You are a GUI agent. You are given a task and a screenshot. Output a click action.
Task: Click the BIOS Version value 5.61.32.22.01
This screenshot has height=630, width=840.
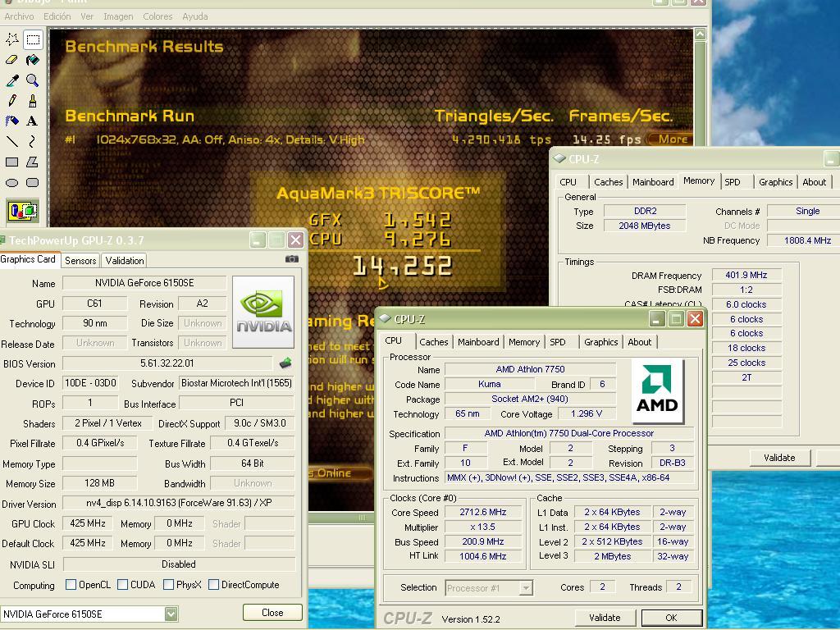click(x=167, y=363)
